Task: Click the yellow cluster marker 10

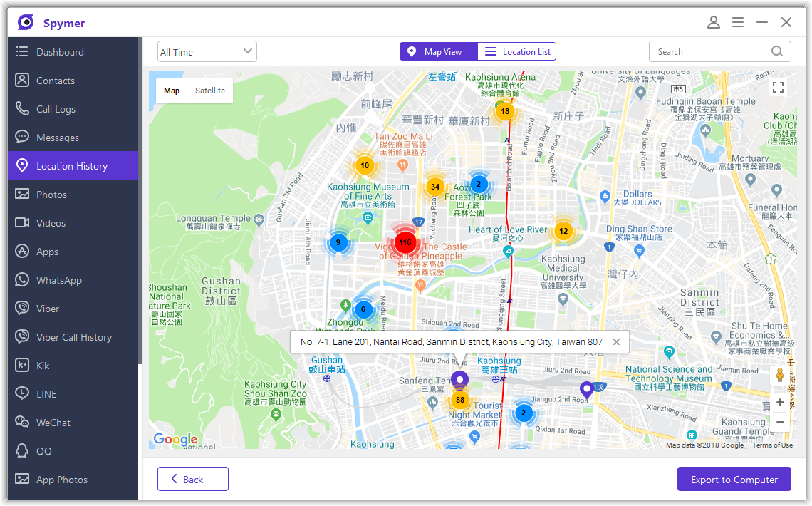Action: pos(365,166)
